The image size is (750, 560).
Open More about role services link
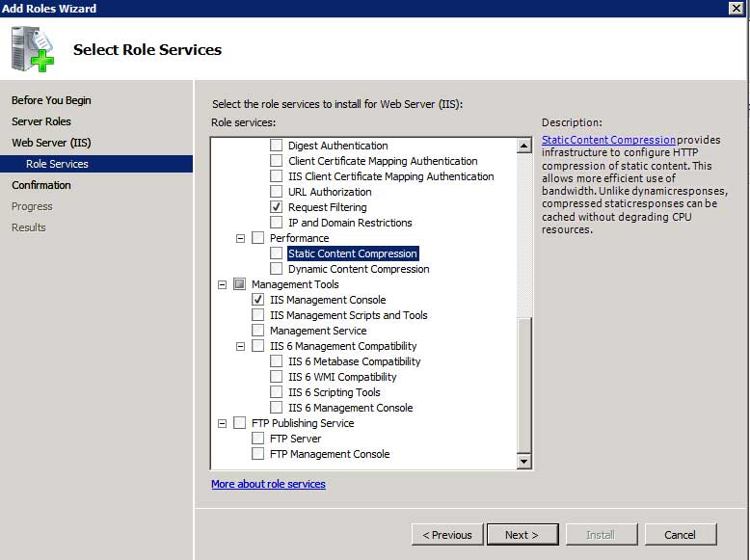pos(268,484)
